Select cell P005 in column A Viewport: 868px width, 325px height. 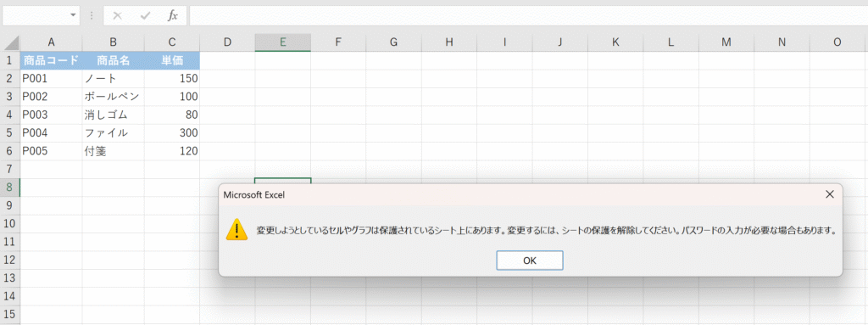coord(51,151)
